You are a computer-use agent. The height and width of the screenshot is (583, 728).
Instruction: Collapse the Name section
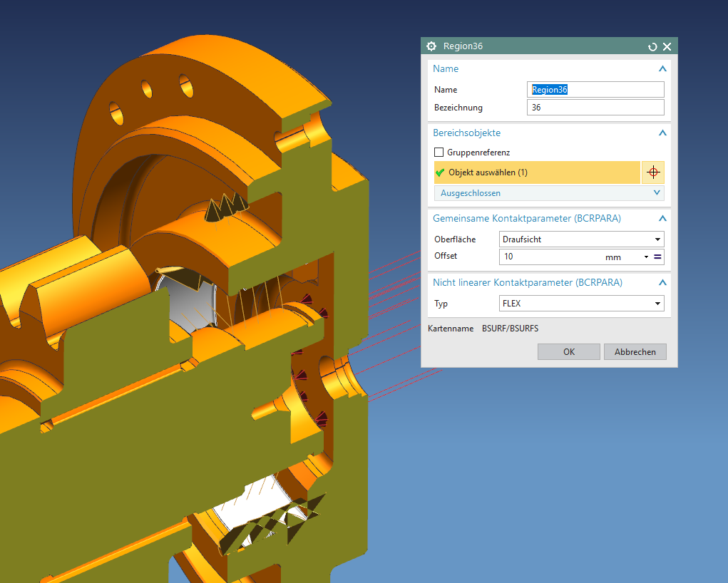(x=662, y=68)
